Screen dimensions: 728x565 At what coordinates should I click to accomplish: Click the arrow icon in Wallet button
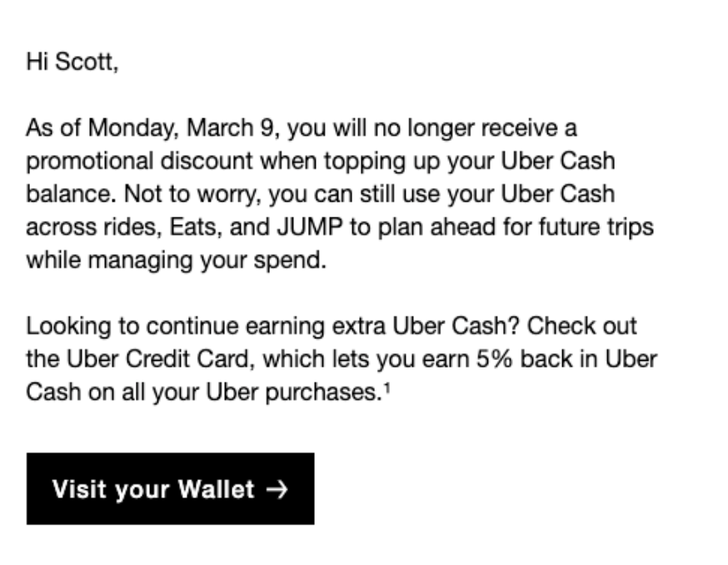[x=277, y=490]
